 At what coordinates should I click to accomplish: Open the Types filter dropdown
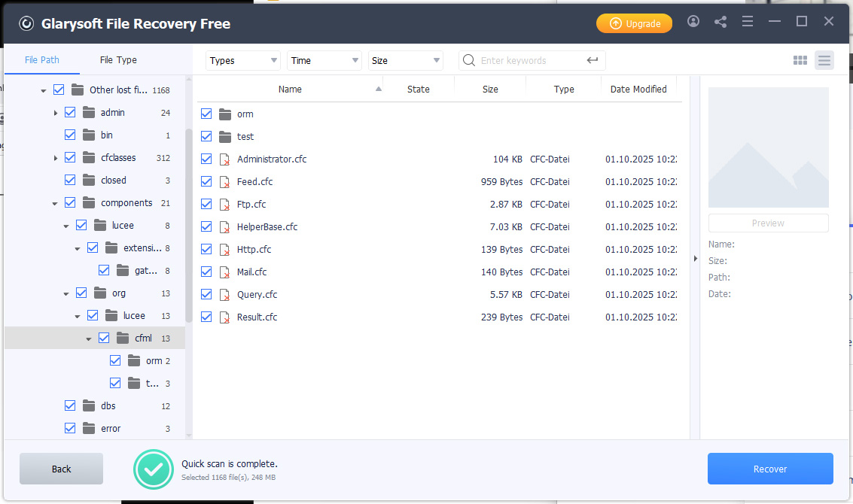point(243,61)
